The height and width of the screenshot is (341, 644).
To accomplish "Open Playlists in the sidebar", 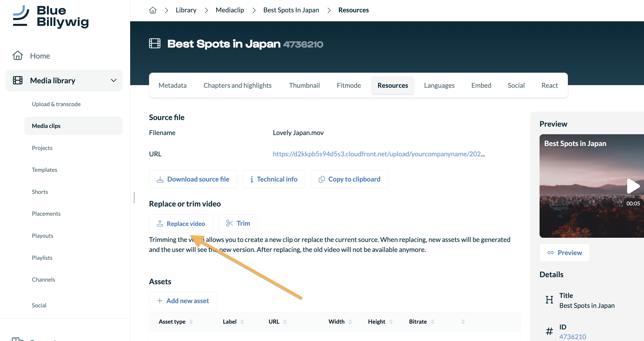I will click(x=42, y=258).
